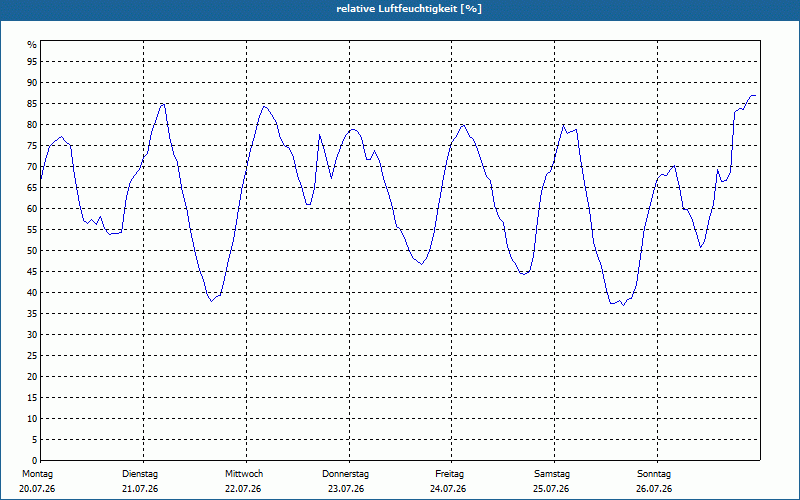Click the 10 value on y-axis
This screenshot has height=500, width=800.
(x=32, y=419)
